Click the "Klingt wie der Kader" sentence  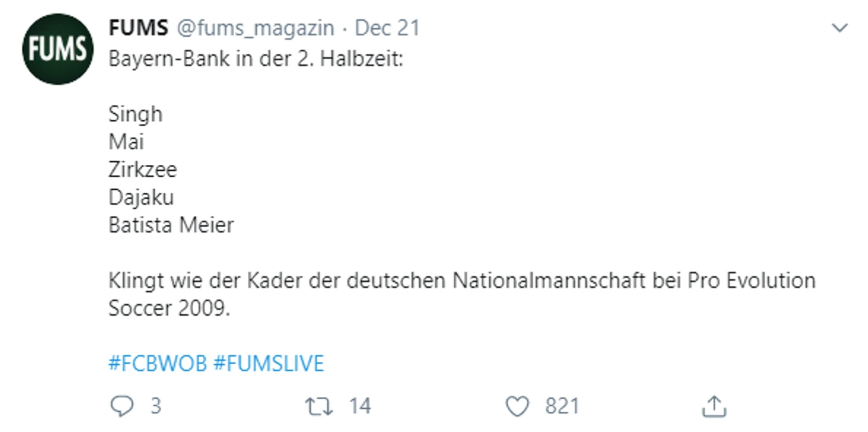(462, 281)
